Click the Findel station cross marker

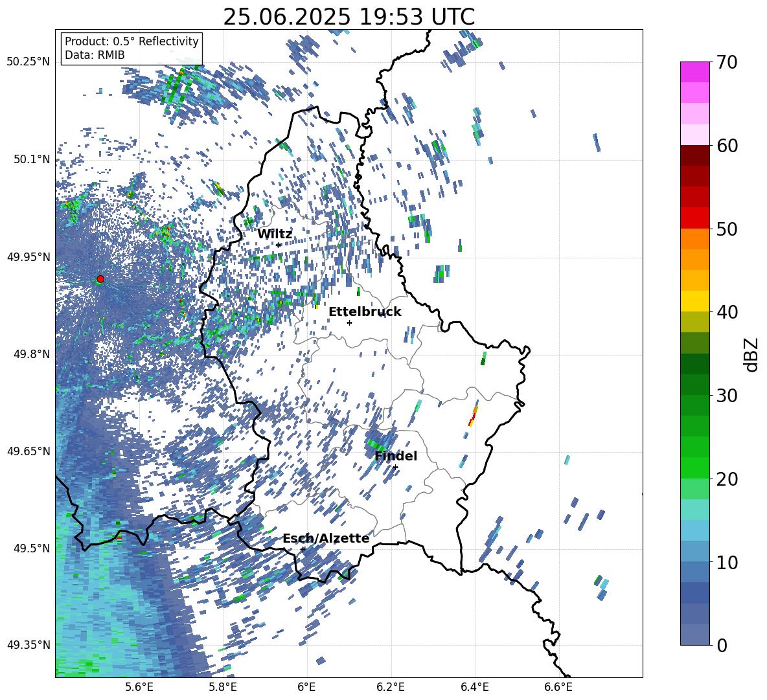(395, 468)
